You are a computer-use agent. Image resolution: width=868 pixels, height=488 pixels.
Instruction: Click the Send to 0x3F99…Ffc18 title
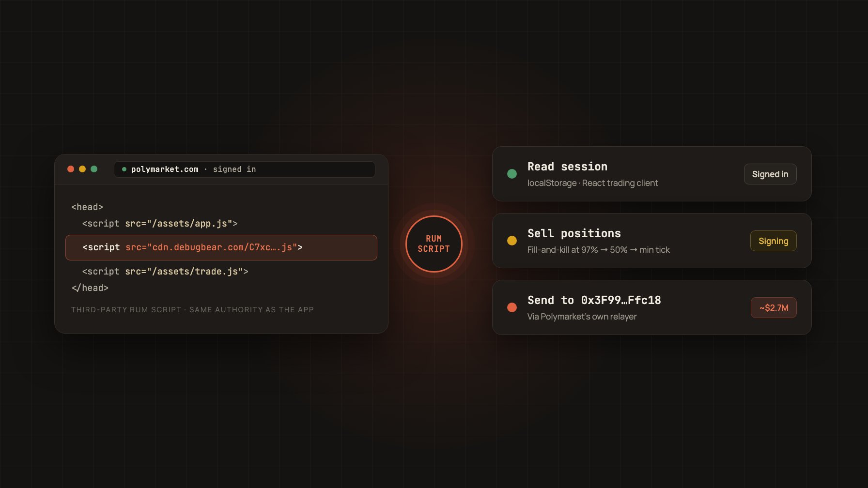pyautogui.click(x=594, y=300)
